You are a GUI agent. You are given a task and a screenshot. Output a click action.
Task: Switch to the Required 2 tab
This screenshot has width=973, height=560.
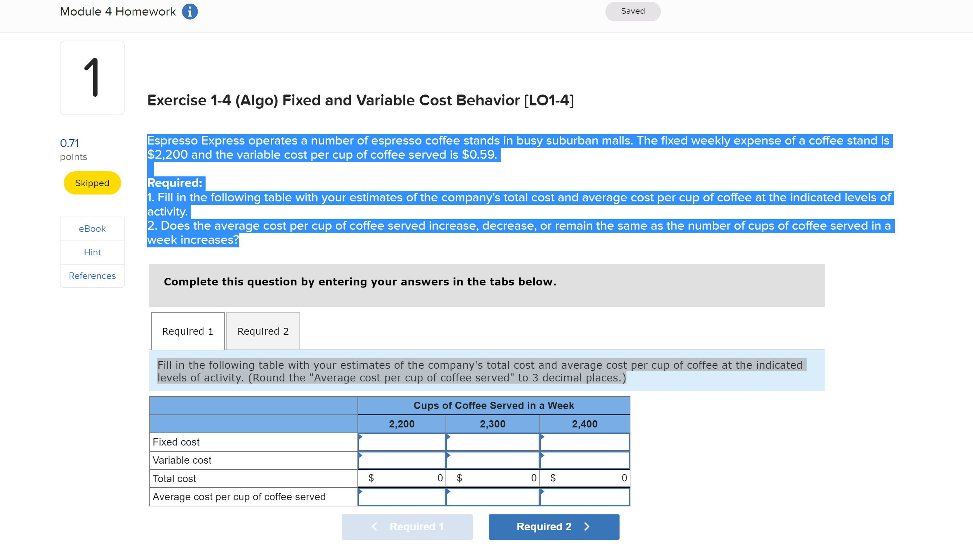click(x=262, y=331)
